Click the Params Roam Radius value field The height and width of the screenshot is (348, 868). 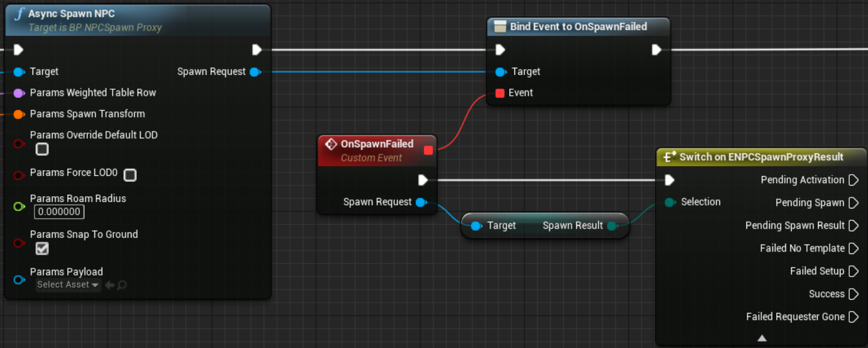(59, 212)
